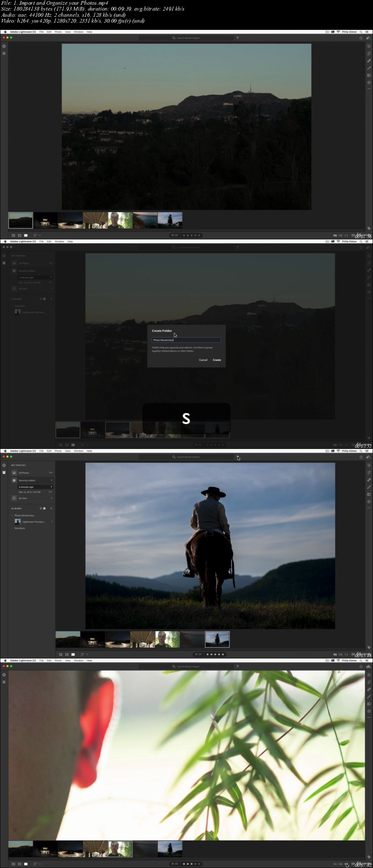The image size is (373, 868).
Task: Open the three-dots menu in horse rider frame
Action: point(369,508)
